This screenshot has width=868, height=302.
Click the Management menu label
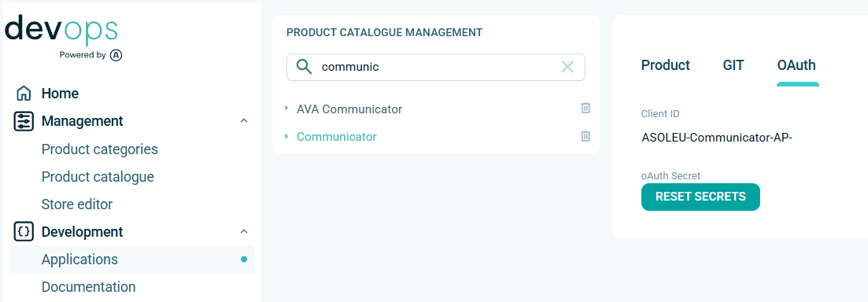click(83, 121)
